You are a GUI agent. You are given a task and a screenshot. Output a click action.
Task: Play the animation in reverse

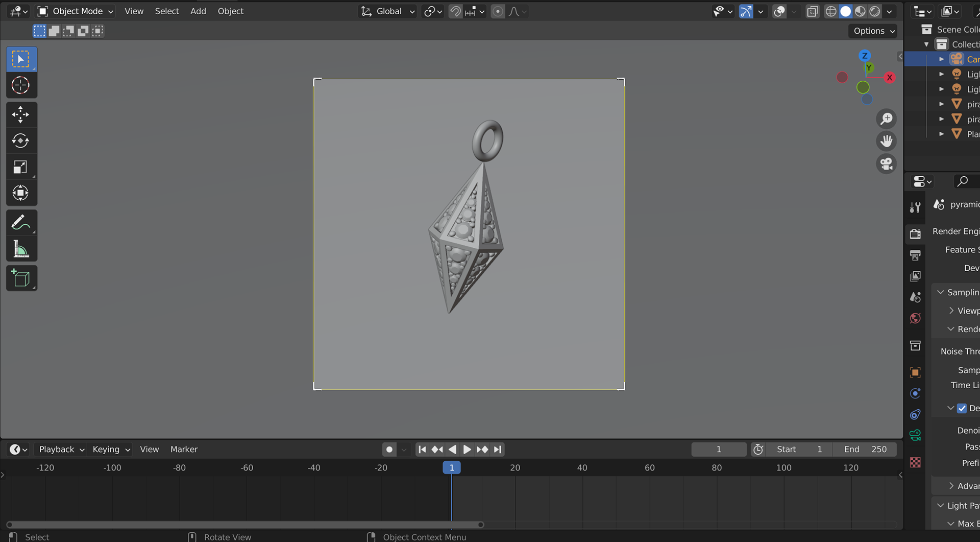452,450
